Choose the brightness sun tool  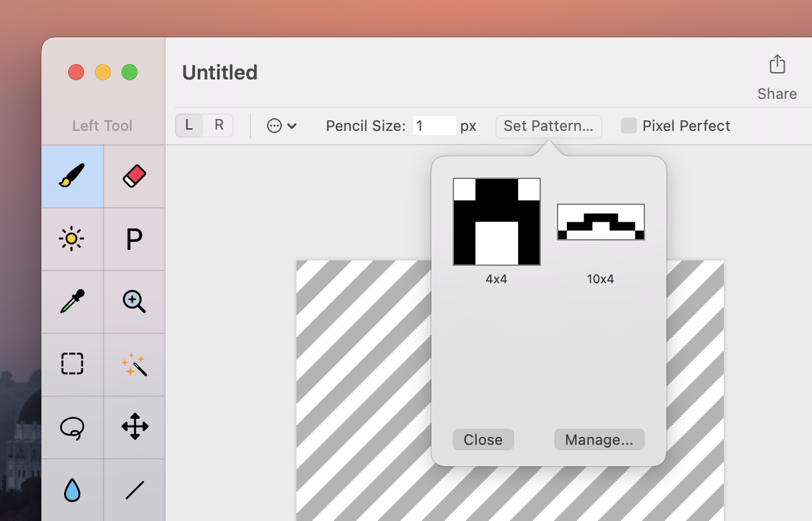tap(72, 238)
